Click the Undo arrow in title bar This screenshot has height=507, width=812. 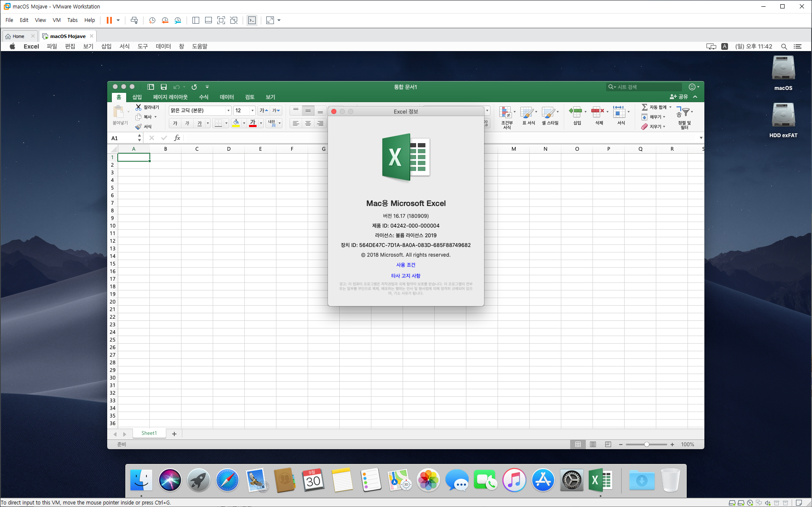tap(176, 87)
